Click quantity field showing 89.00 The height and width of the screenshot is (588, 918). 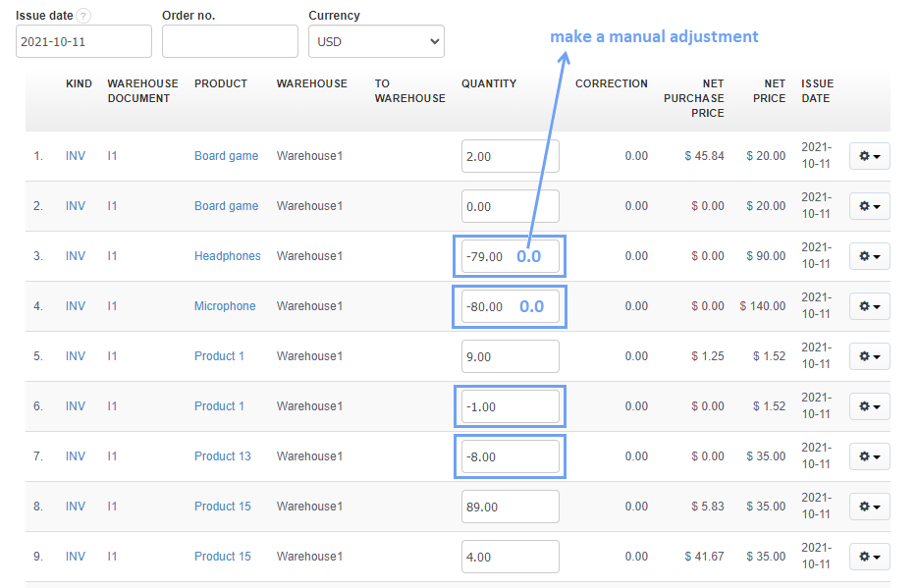coord(510,507)
